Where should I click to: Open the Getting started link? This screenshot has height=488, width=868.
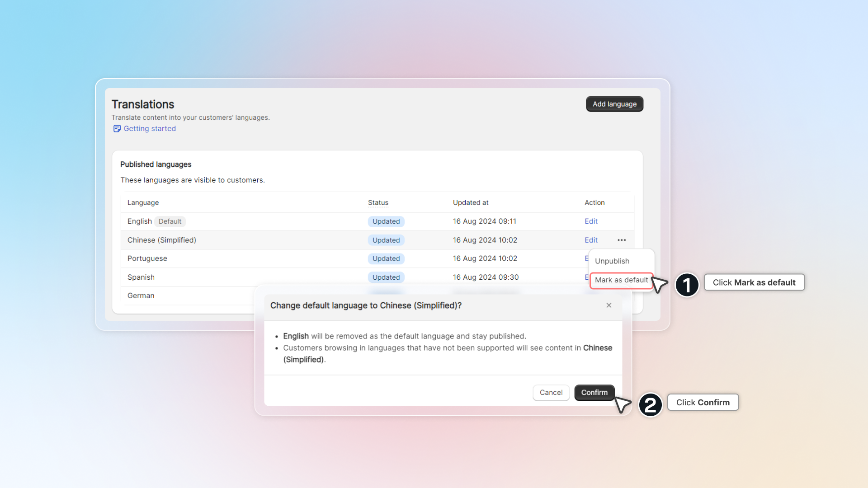150,129
